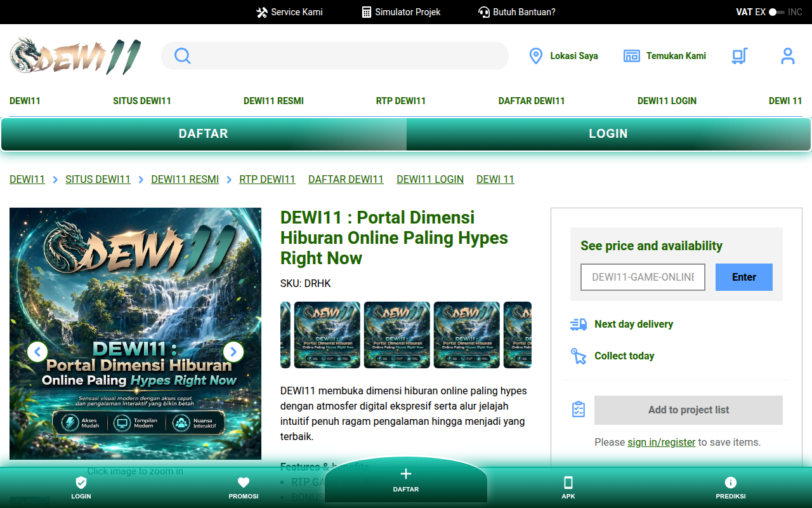Click the blue Enter button
Viewport: 812px width, 508px height.
pos(744,277)
